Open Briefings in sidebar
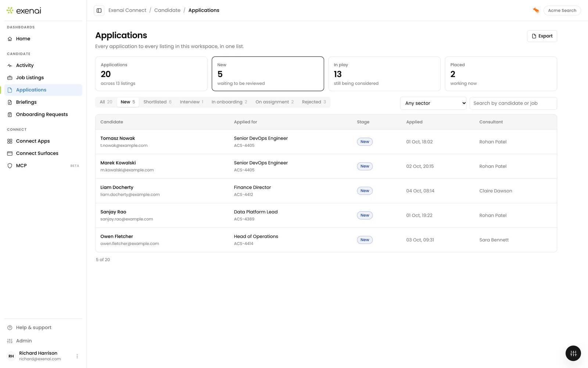588x368 pixels. [x=43, y=102]
